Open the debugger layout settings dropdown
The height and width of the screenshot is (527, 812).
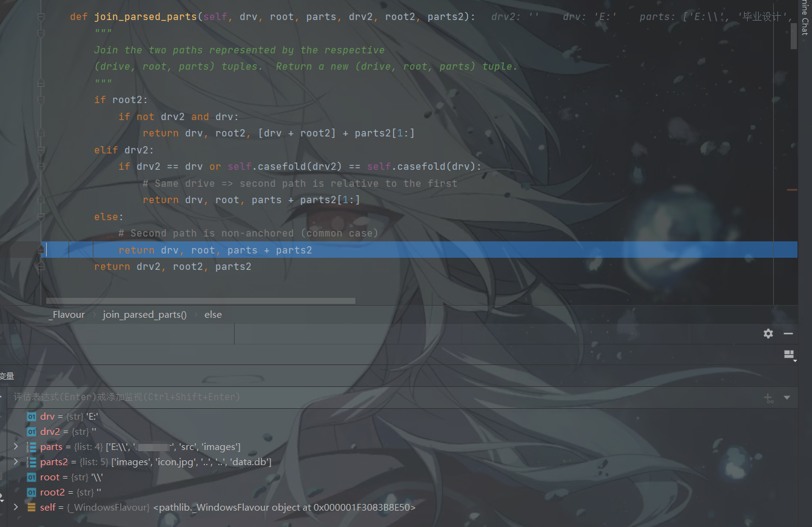point(790,355)
